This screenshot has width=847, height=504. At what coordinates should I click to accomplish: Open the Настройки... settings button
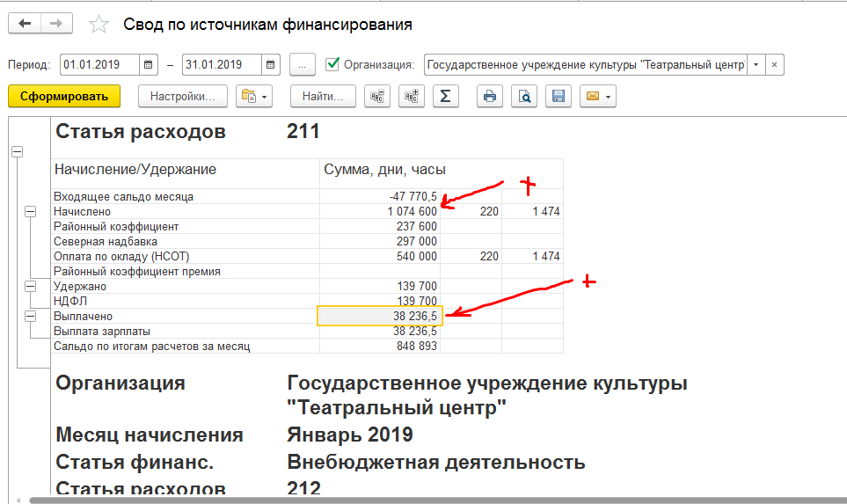(x=183, y=97)
